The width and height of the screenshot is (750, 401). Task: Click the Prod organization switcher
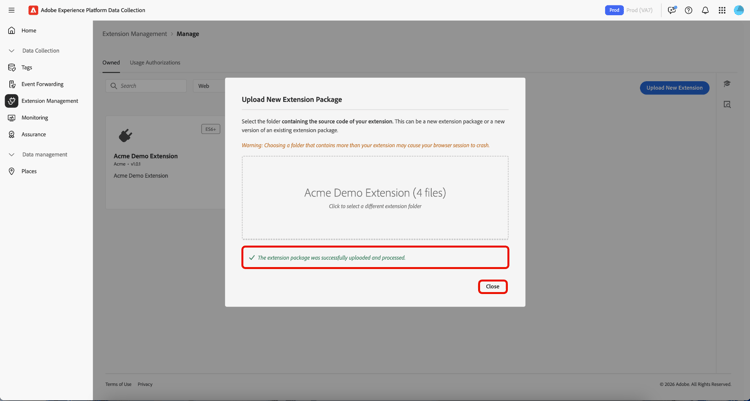(x=614, y=10)
